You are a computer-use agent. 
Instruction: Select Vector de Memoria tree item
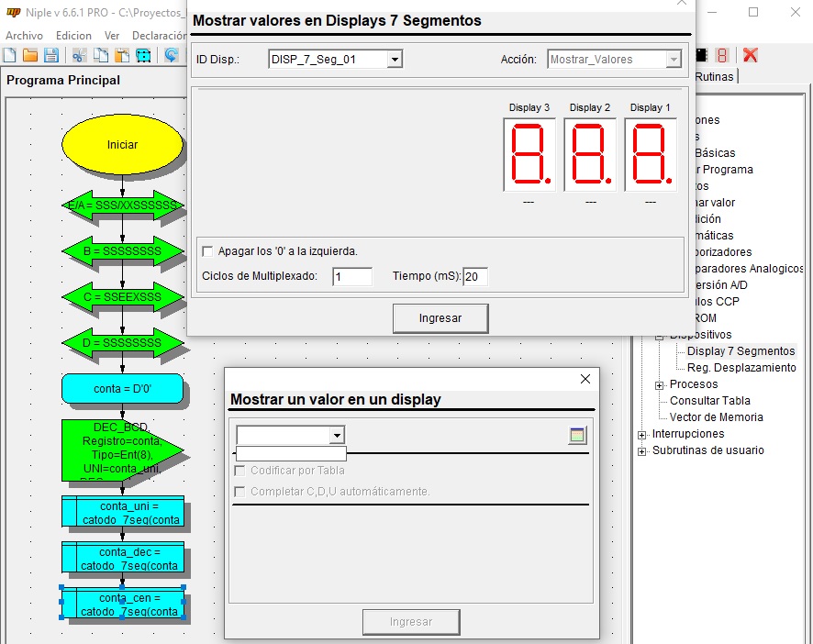click(x=716, y=417)
